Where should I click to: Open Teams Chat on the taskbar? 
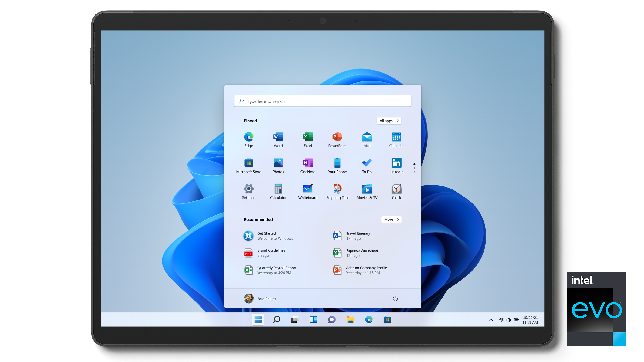tap(332, 320)
